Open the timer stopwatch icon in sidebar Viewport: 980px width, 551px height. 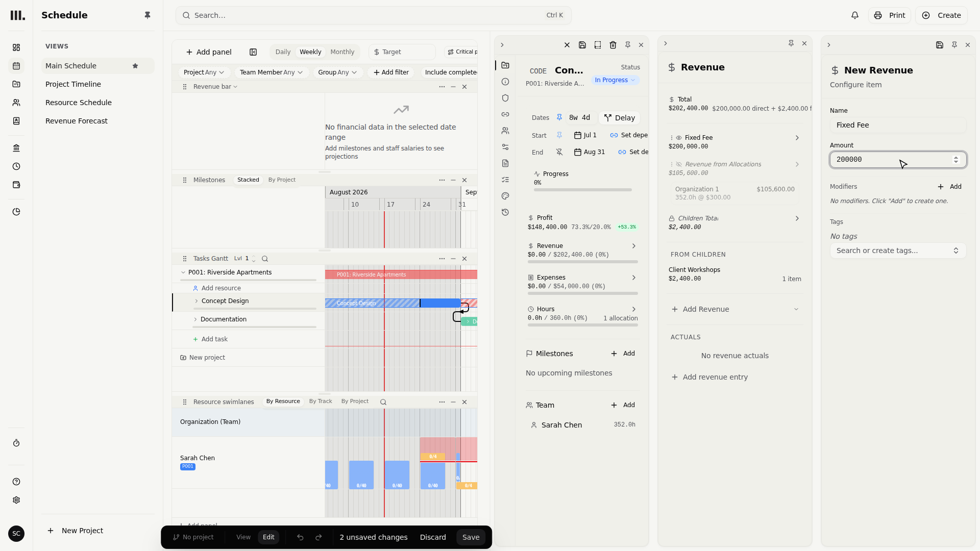coord(16,443)
